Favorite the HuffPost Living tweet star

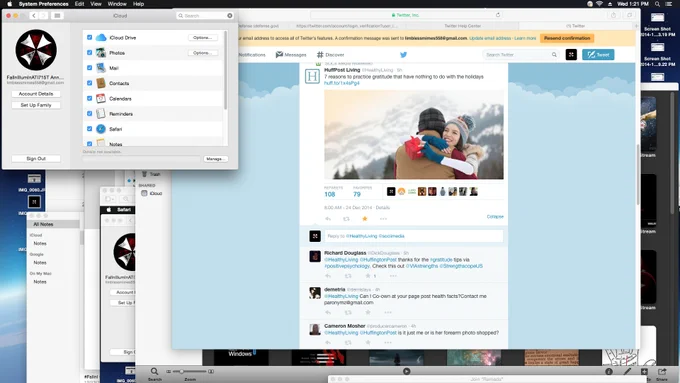365,219
